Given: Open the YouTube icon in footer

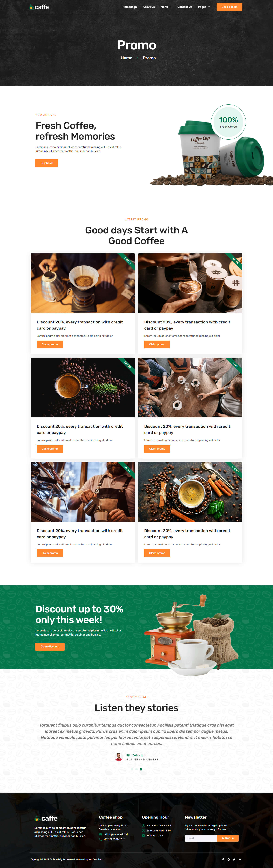Looking at the screenshot, I should (240, 859).
